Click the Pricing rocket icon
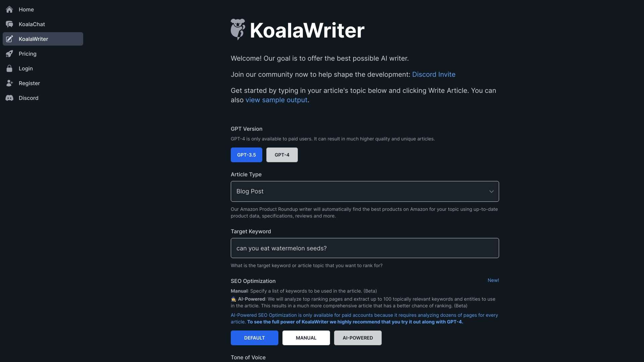Screen dimensions: 644x362 click(9, 54)
